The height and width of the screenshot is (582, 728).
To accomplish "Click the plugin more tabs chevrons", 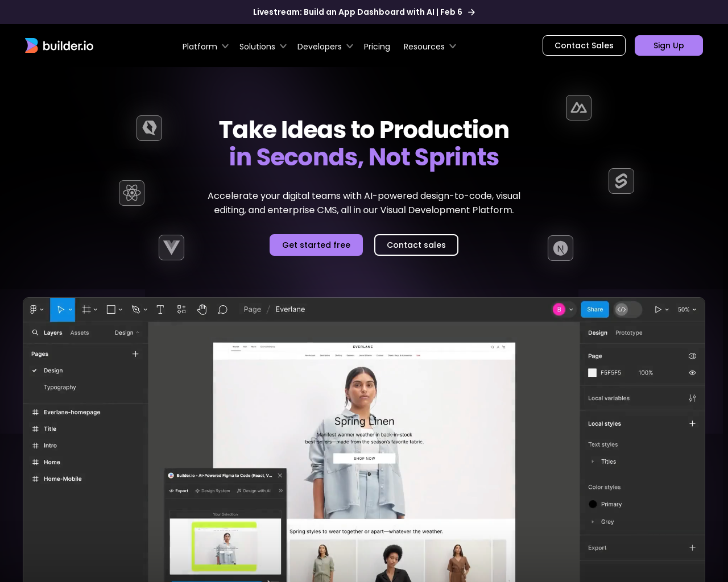I will pos(280,490).
